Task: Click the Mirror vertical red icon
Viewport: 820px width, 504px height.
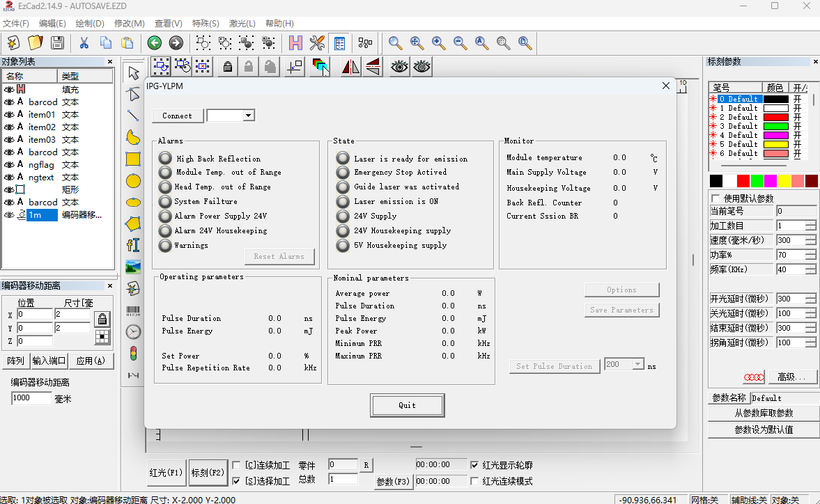Action: [x=373, y=67]
